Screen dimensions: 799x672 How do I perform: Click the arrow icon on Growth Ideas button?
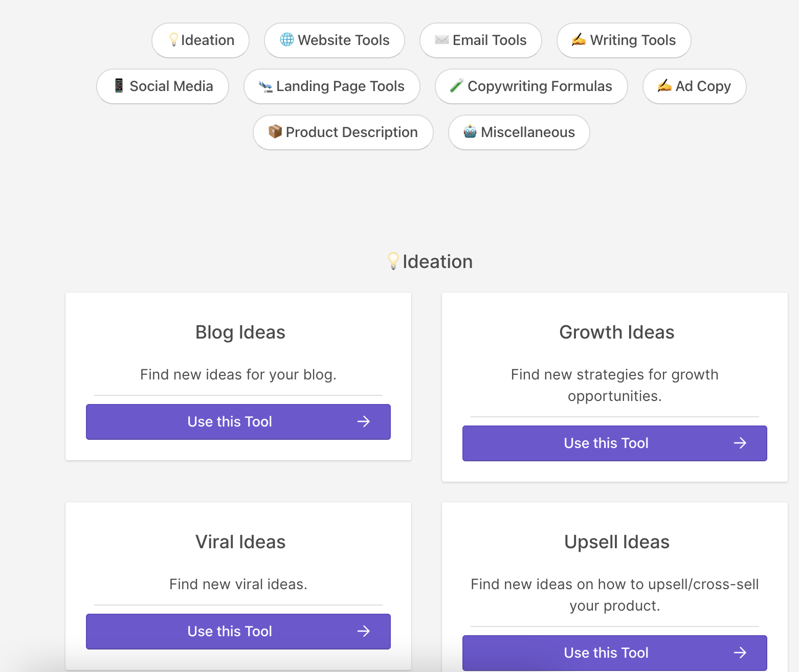point(740,443)
